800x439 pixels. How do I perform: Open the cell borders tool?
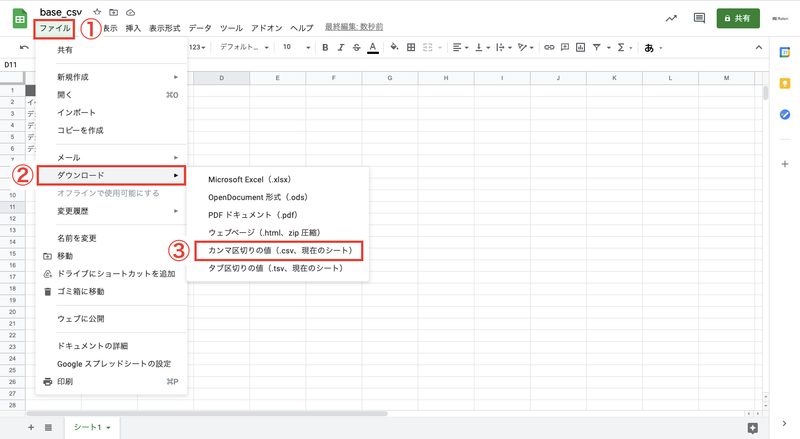pos(411,47)
